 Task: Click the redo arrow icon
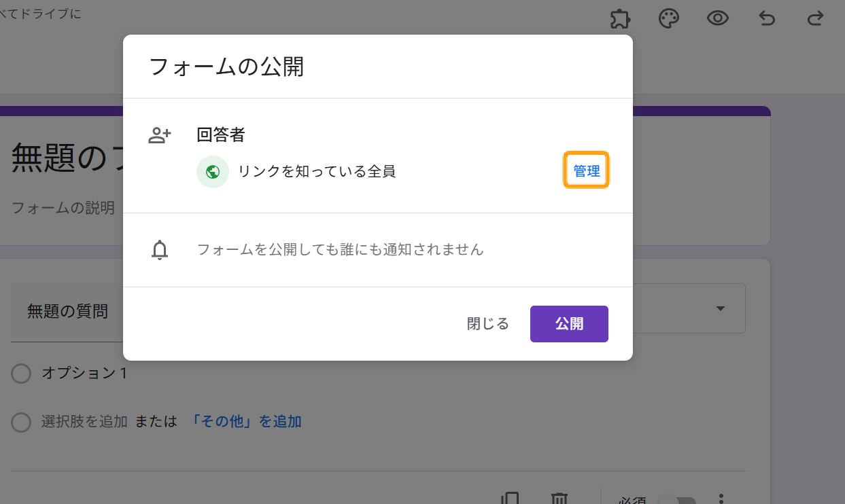(x=815, y=18)
